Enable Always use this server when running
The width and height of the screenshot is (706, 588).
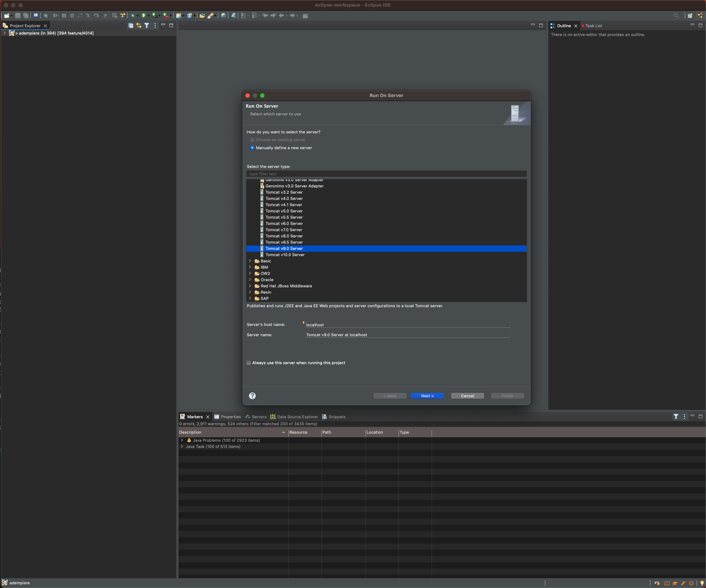(249, 363)
